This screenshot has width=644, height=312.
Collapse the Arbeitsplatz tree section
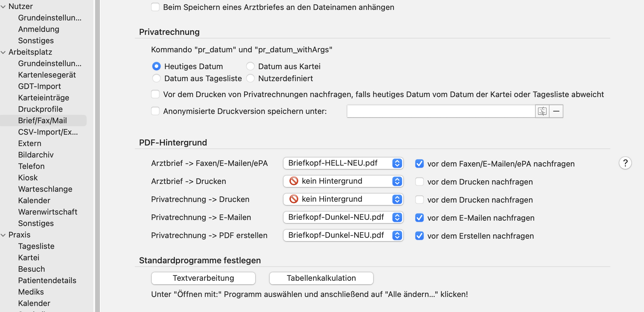(3, 52)
